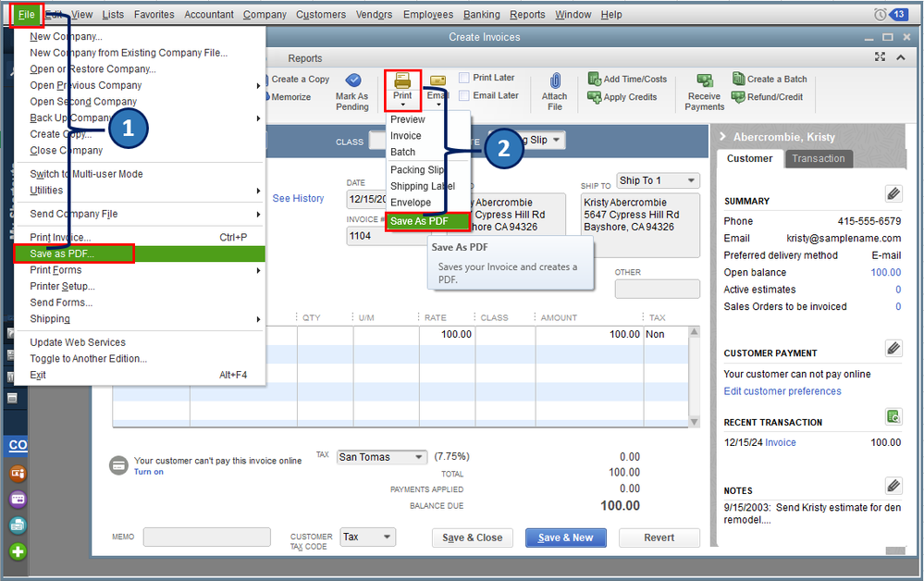Click the blue printer icon in left sidebar
The height and width of the screenshot is (581, 924).
coord(18,525)
